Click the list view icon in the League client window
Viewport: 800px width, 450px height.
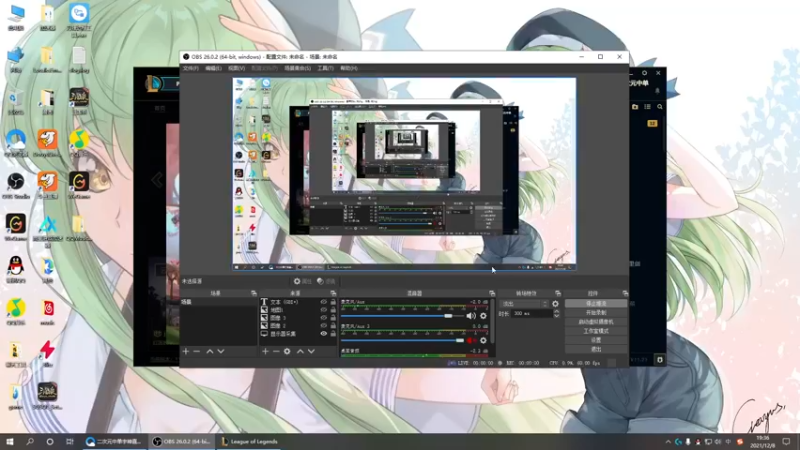click(x=647, y=107)
